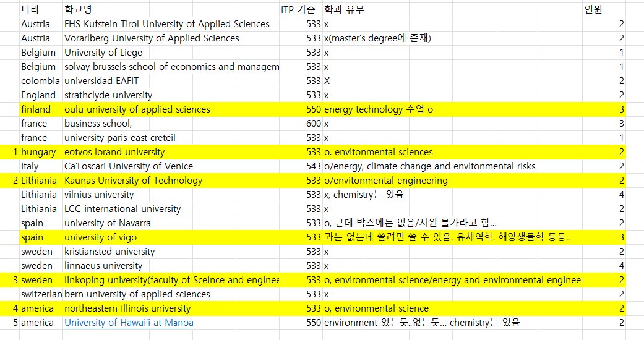644x340 pixels.
Task: Click 근데 박스에는 없음 note cell
Action: [x=411, y=223]
